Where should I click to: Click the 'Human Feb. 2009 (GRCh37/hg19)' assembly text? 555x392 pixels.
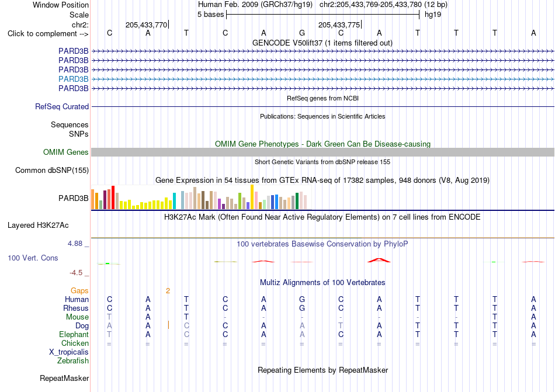click(x=255, y=5)
